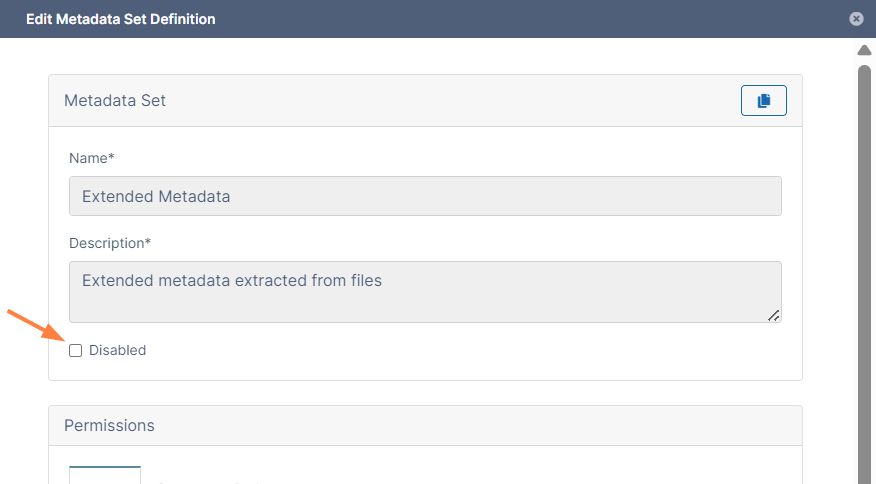Select the highlighted tab under Permissions

click(x=105, y=475)
